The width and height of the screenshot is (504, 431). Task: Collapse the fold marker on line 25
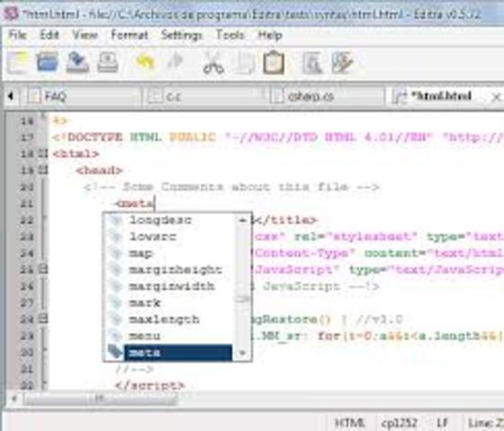tap(43, 269)
